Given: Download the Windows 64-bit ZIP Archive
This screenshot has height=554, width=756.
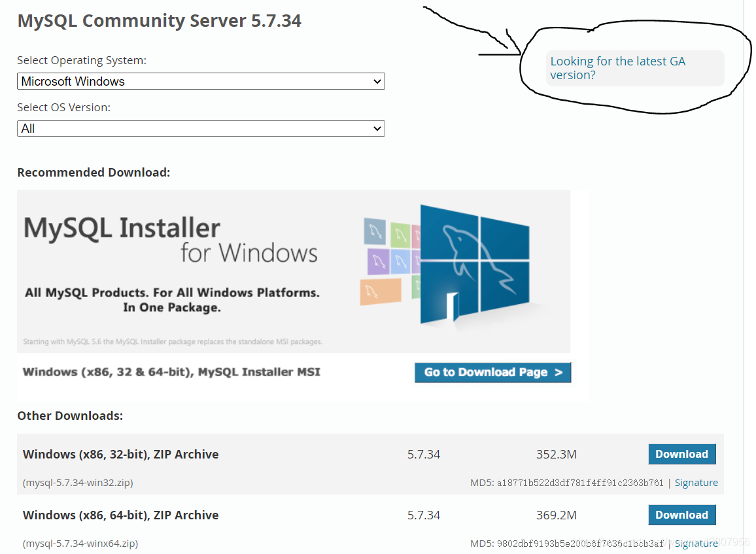Looking at the screenshot, I should [681, 515].
